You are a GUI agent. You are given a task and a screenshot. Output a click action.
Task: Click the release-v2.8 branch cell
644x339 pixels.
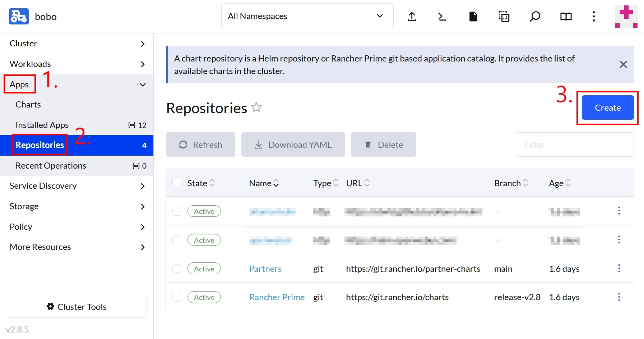[x=517, y=297]
